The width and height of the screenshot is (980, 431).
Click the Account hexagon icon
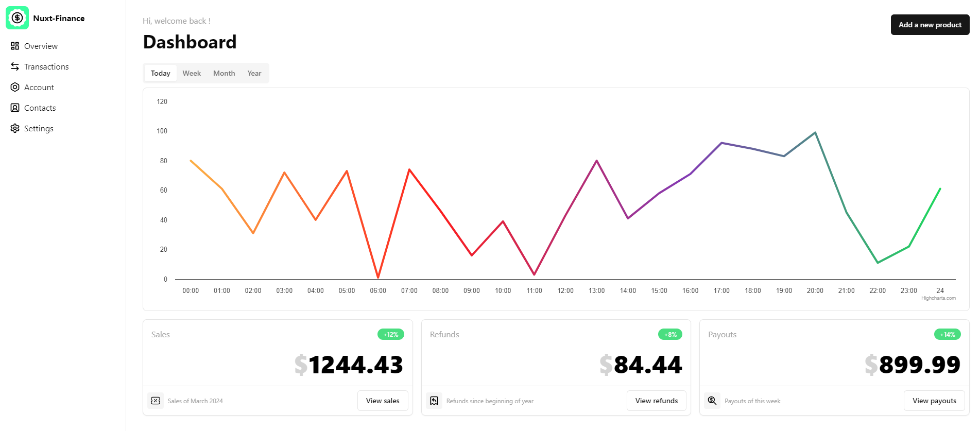pos(15,87)
